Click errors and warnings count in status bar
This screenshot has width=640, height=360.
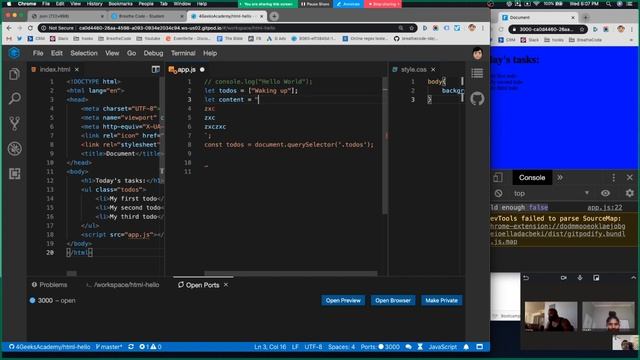pyautogui.click(x=150, y=347)
